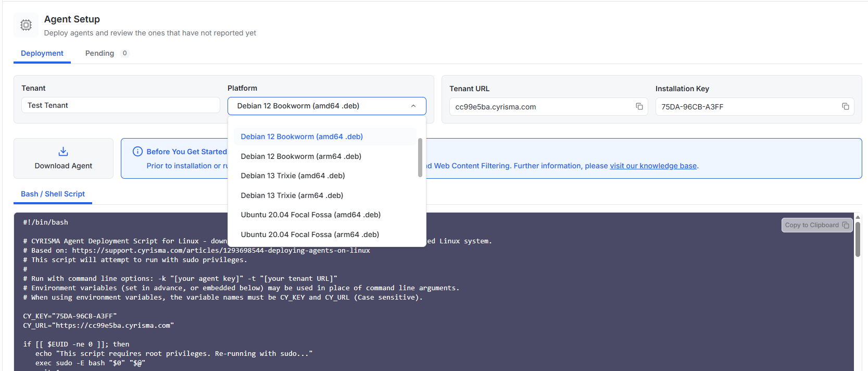Click the Before You Get Started heading
868x371 pixels.
[186, 152]
